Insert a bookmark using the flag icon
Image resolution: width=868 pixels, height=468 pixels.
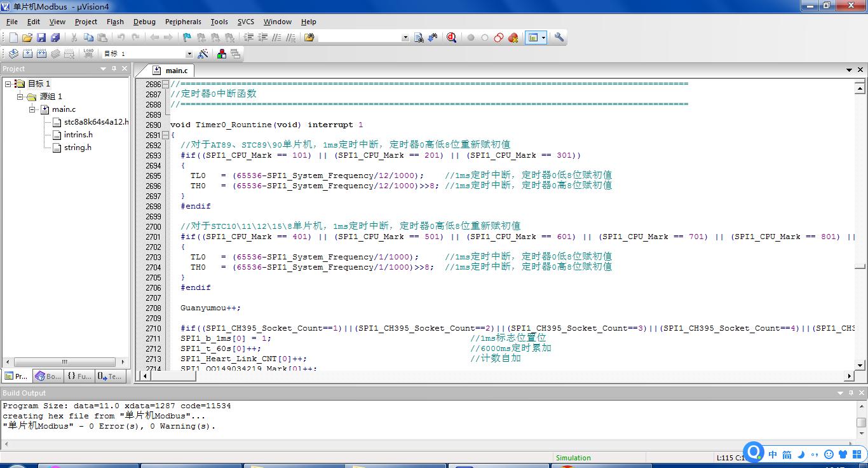point(187,38)
